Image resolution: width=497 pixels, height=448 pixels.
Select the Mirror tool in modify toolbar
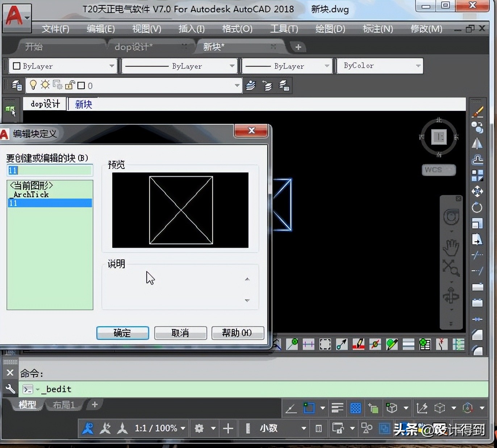pyautogui.click(x=477, y=144)
